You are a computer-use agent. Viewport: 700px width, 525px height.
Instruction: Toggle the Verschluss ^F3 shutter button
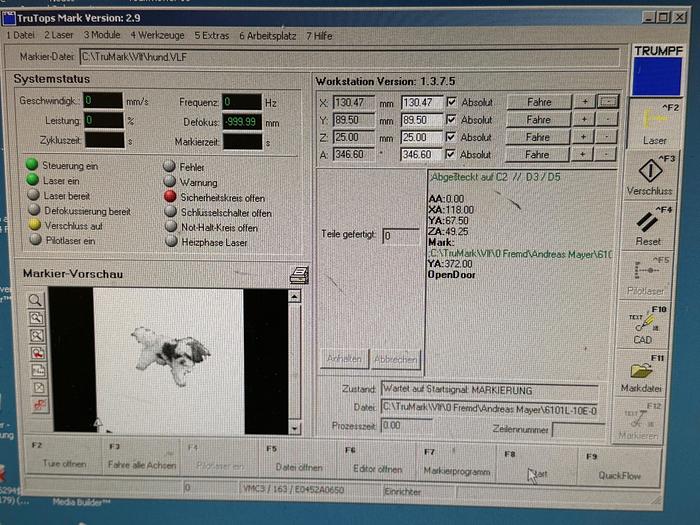[x=650, y=175]
